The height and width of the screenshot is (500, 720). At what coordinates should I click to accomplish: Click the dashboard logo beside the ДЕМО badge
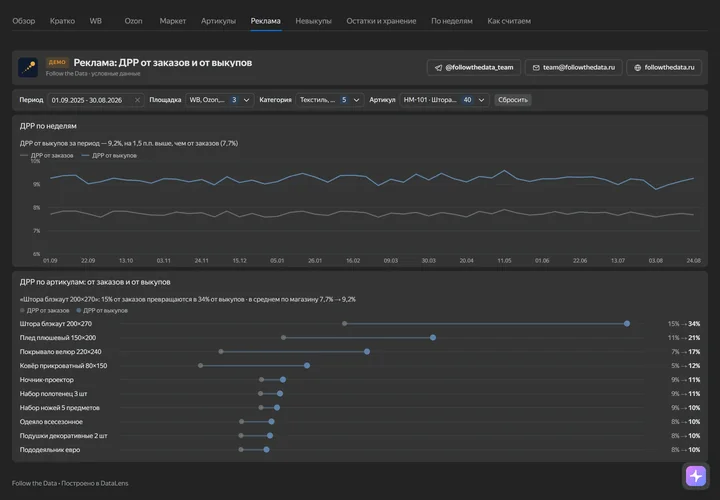[x=28, y=67]
